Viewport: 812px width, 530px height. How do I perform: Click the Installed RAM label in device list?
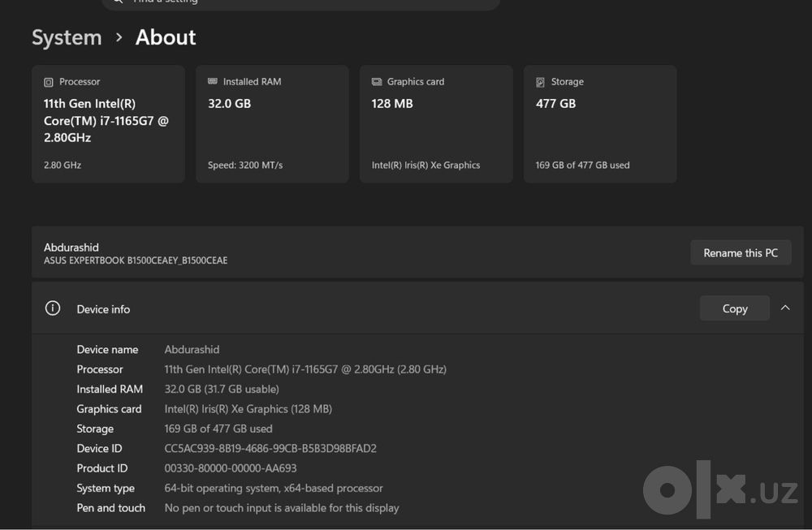coord(110,389)
